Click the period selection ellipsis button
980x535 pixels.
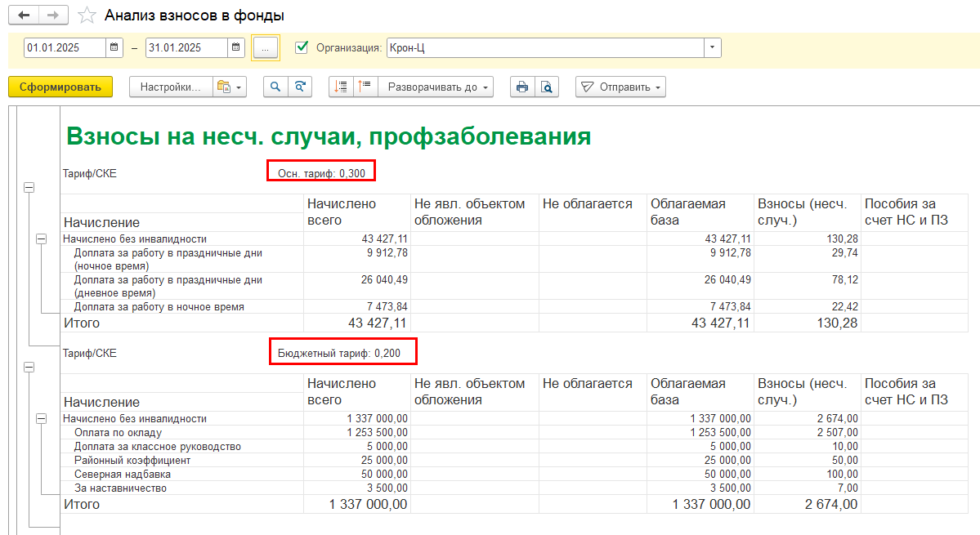(x=265, y=48)
